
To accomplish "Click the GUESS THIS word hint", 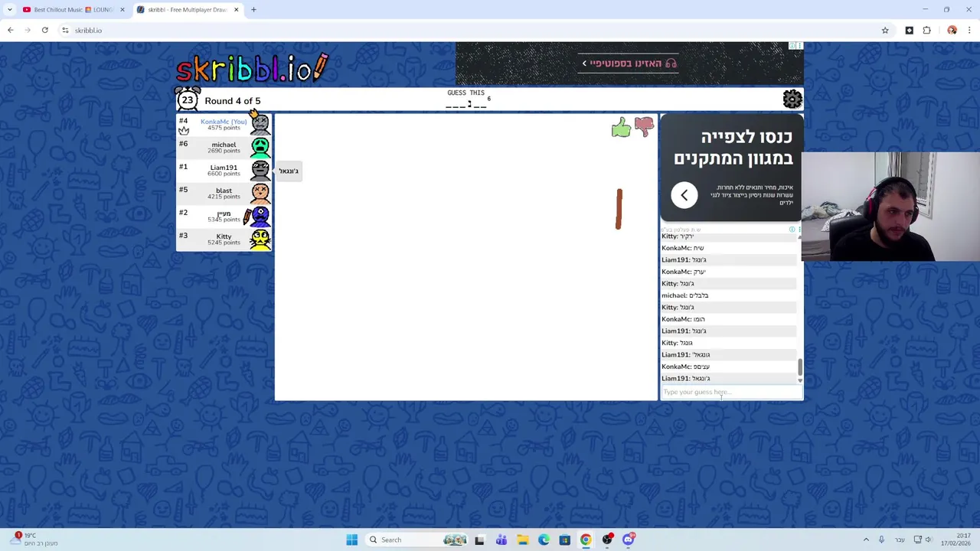I will pos(466,99).
